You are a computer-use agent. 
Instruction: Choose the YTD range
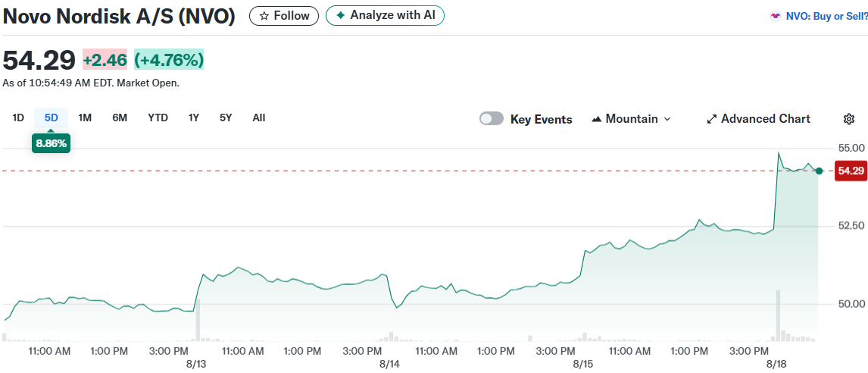pyautogui.click(x=158, y=118)
